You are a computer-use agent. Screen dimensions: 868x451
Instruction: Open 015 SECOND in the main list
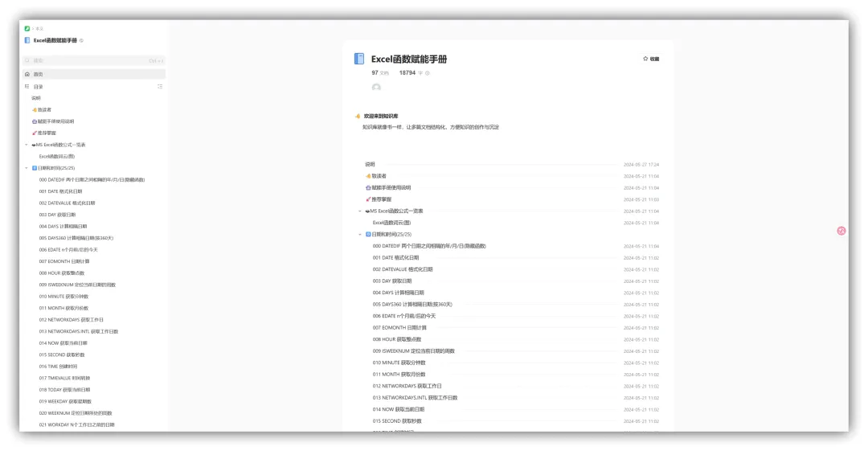397,420
